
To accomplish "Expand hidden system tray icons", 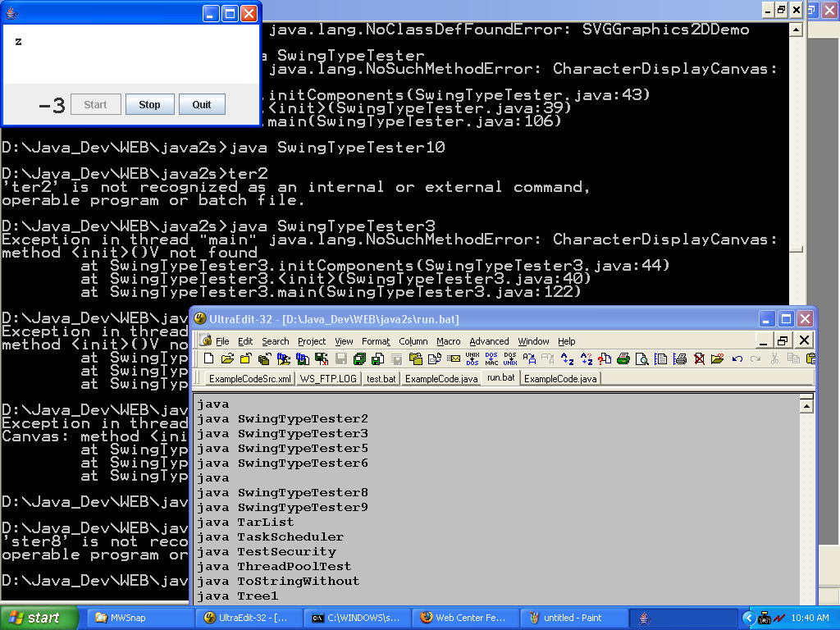I will (x=748, y=618).
